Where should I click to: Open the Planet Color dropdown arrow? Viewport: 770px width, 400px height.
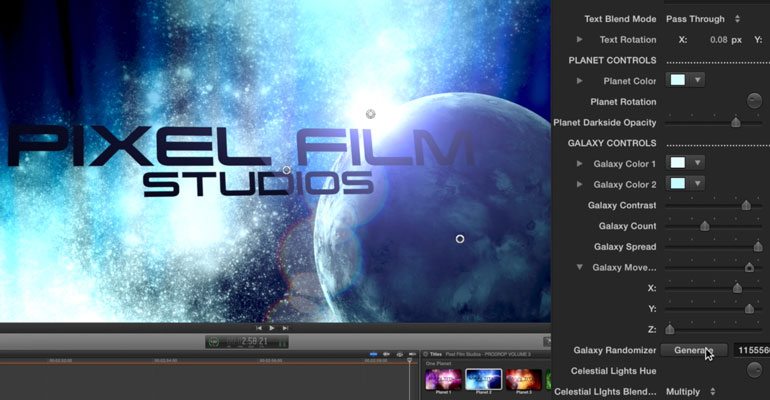[697, 80]
